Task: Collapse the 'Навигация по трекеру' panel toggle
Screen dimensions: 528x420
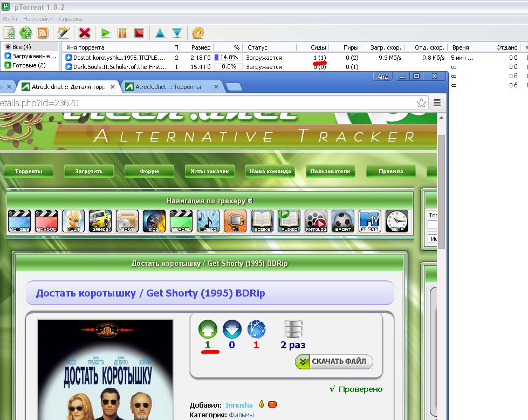Action: point(250,201)
